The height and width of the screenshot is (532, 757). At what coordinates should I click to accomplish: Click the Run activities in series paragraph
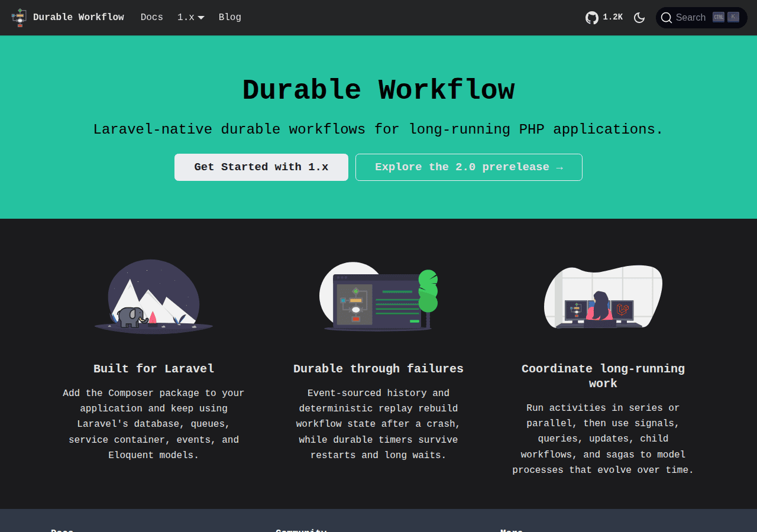click(603, 439)
